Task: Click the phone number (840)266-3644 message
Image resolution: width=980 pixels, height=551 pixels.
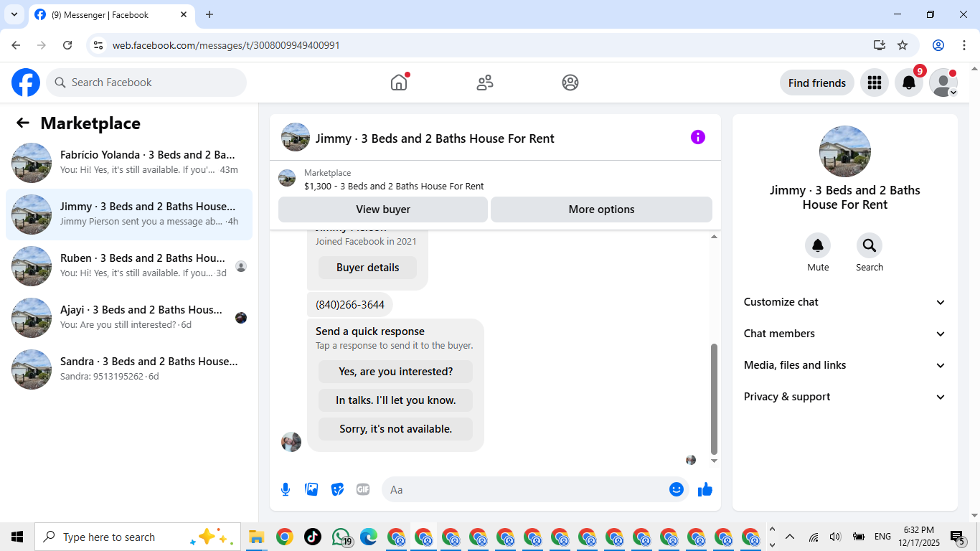Action: point(350,305)
